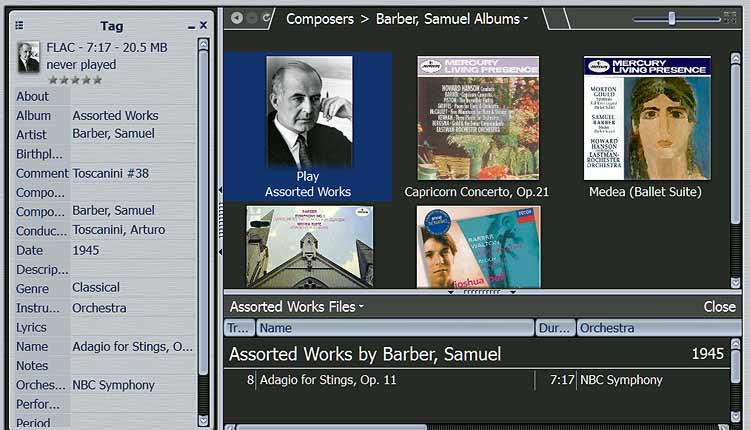
Task: Expand the Barber, Samuel Albums dropdown
Action: tap(525, 19)
